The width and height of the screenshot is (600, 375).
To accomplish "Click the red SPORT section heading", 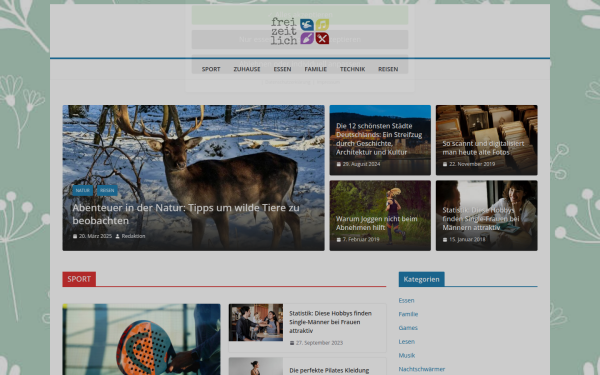I will pyautogui.click(x=79, y=279).
